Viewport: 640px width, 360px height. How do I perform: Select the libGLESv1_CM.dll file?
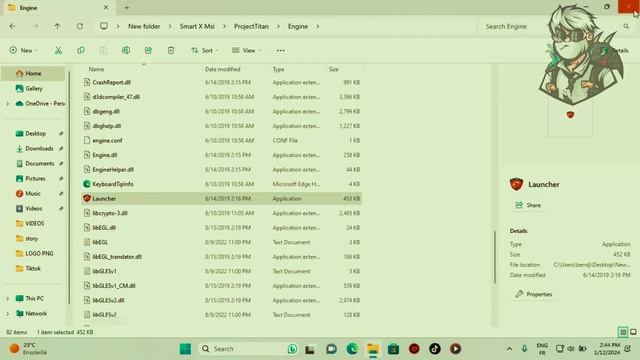tap(222, 286)
